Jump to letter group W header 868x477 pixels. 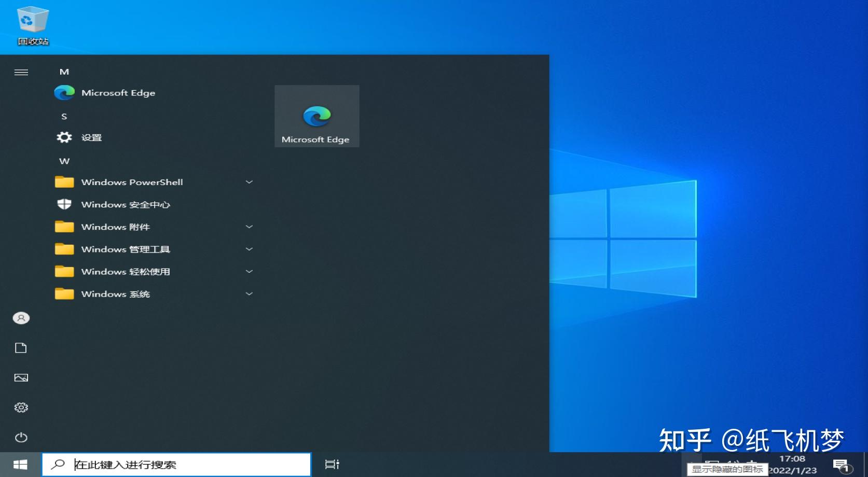click(64, 161)
